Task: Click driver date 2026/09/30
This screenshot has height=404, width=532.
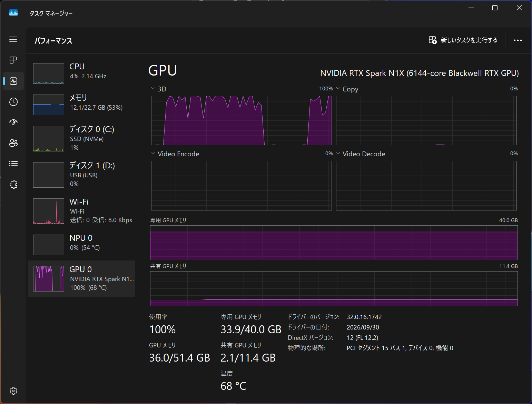Action: (363, 327)
